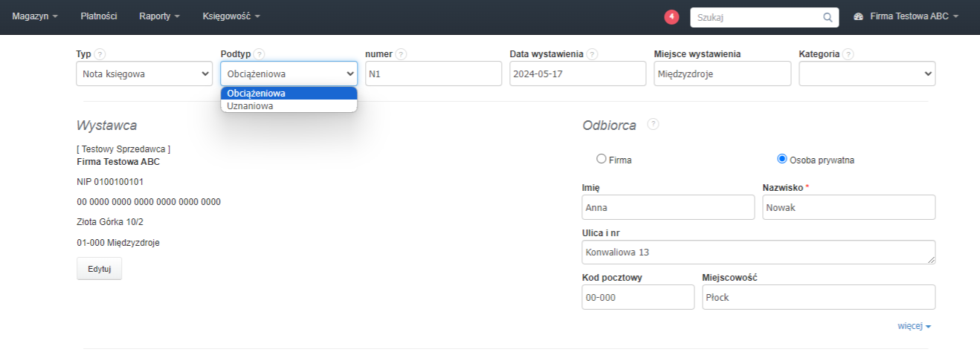Click help icon next to Data wystawienia
The height and width of the screenshot is (355, 980).
[592, 54]
